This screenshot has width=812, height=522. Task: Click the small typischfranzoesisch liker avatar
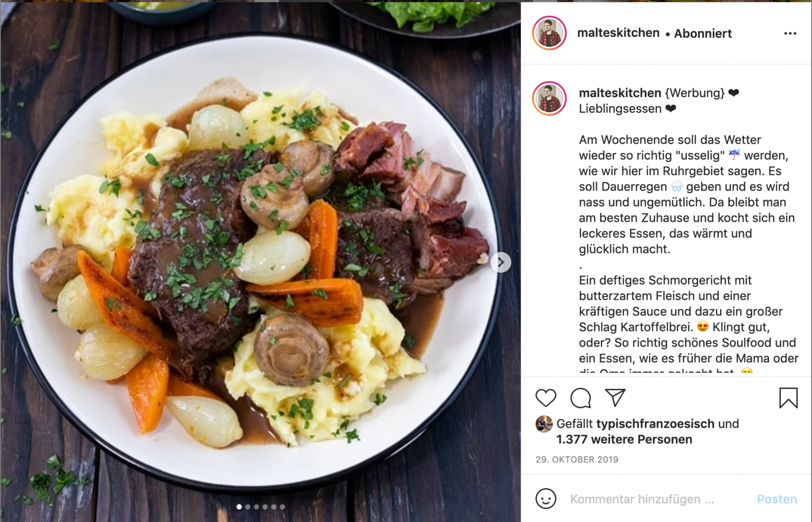[544, 424]
